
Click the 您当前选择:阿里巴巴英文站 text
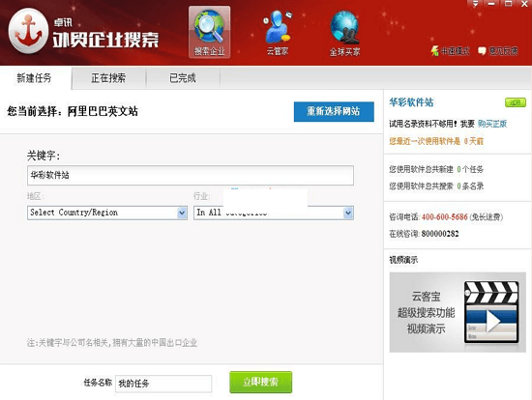(x=73, y=111)
